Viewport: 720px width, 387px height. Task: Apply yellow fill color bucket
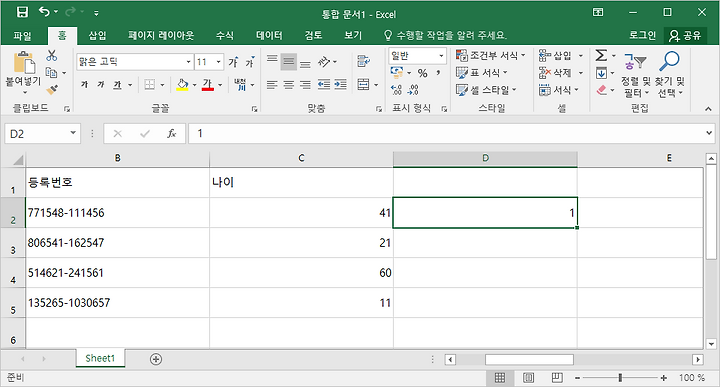tap(182, 84)
